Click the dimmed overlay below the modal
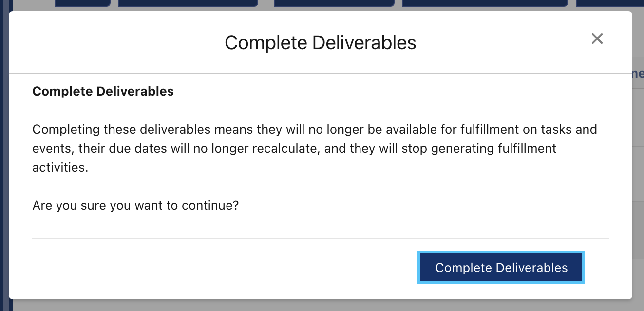This screenshot has width=644, height=311. coord(322,307)
